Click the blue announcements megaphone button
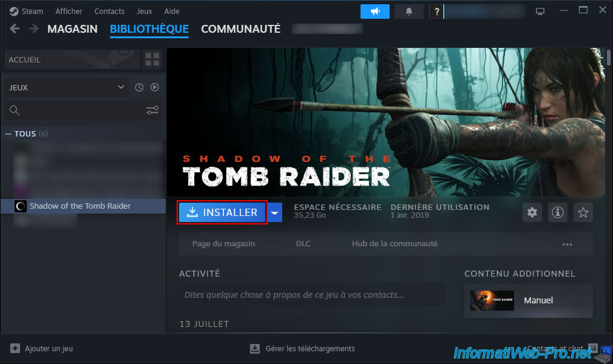Image resolution: width=613 pixels, height=364 pixels. point(375,12)
